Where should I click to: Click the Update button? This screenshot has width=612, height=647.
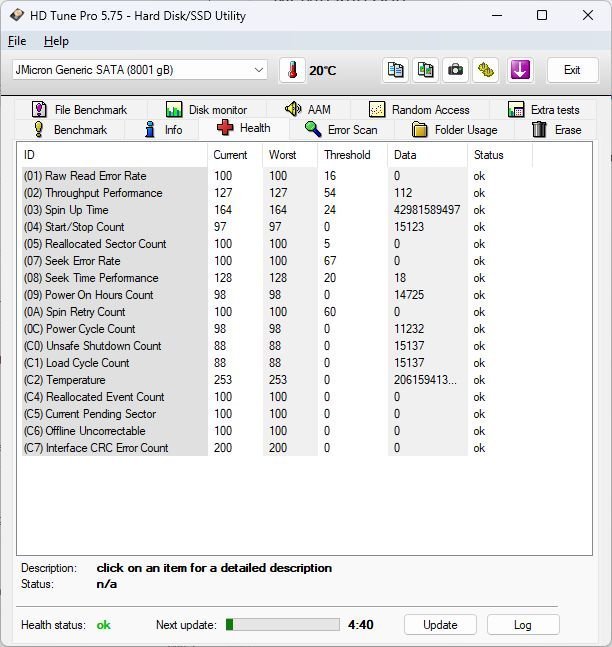440,625
